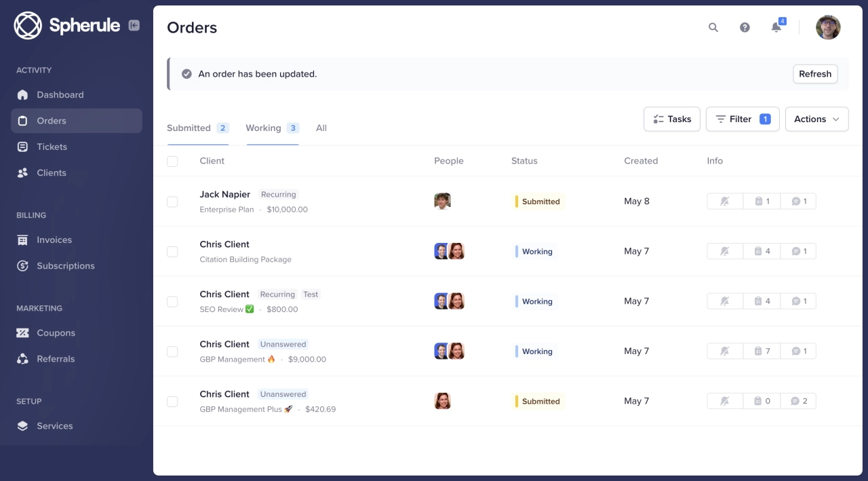Click the search magnifier icon
Image resolution: width=868 pixels, height=481 pixels.
(713, 28)
